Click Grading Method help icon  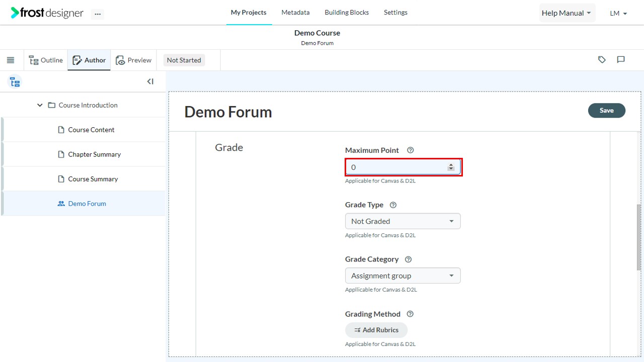click(x=410, y=314)
